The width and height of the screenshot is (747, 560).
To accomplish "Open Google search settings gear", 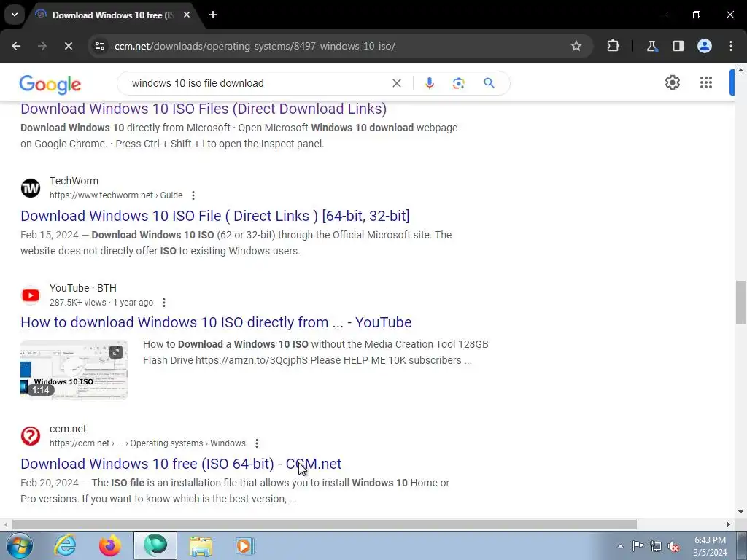I will 672,82.
